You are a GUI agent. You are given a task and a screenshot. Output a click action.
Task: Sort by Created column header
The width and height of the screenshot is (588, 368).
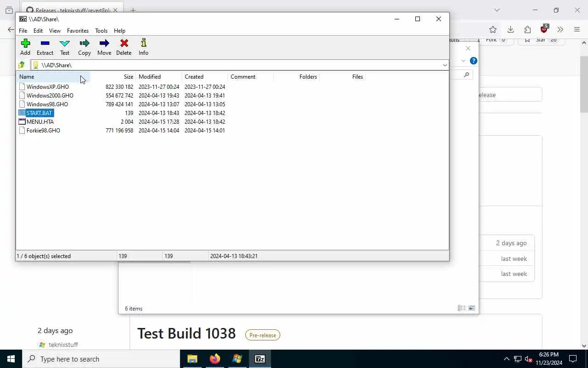point(205,77)
